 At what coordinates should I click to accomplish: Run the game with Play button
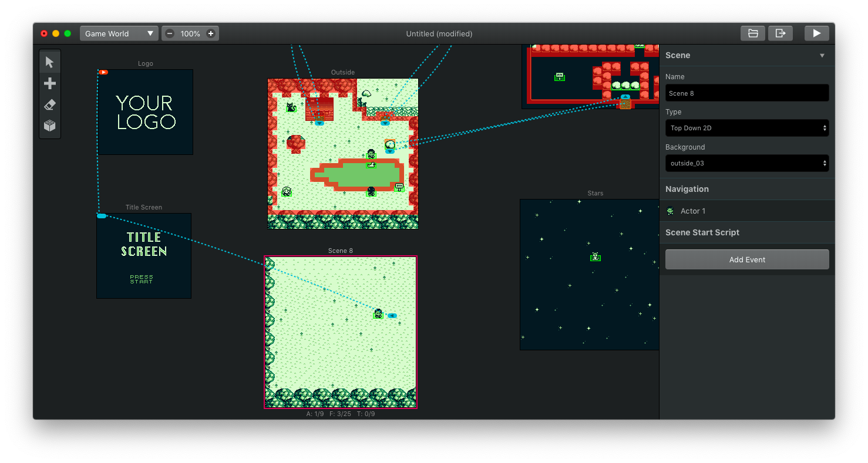(x=817, y=33)
